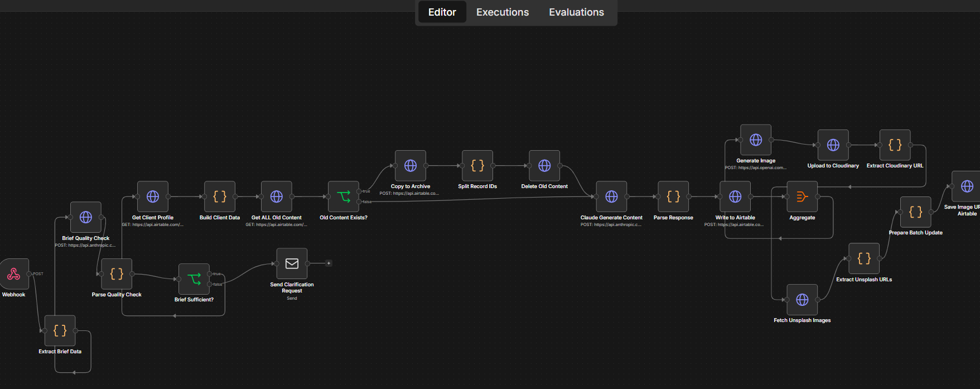This screenshot has width=980, height=389.
Task: Select the Copy to Archive HTTP node
Action: pos(411,166)
